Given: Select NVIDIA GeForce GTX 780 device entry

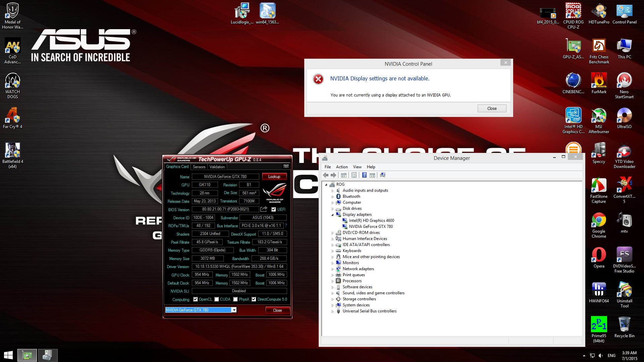Looking at the screenshot, I should click(x=371, y=227).
